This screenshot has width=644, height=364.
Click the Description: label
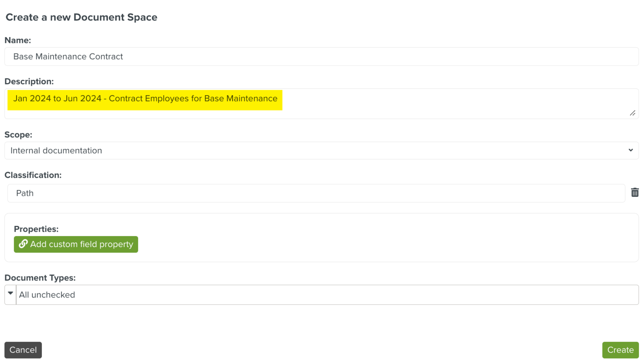click(x=29, y=81)
